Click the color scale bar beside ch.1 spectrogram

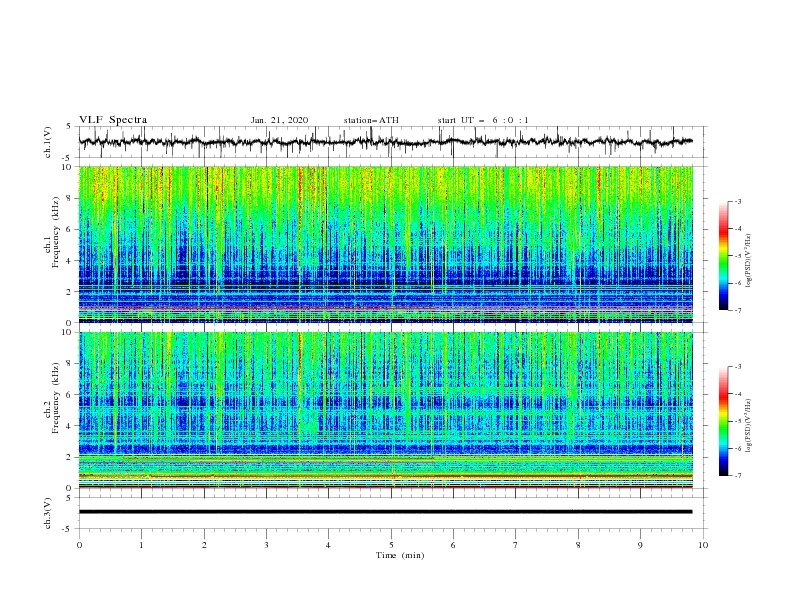tap(723, 256)
